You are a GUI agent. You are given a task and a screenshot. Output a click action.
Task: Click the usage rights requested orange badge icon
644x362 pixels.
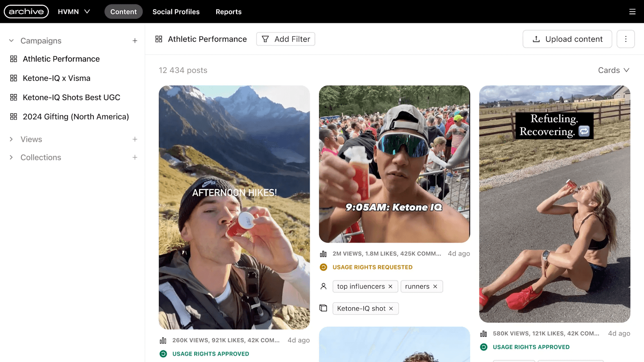[x=323, y=267]
